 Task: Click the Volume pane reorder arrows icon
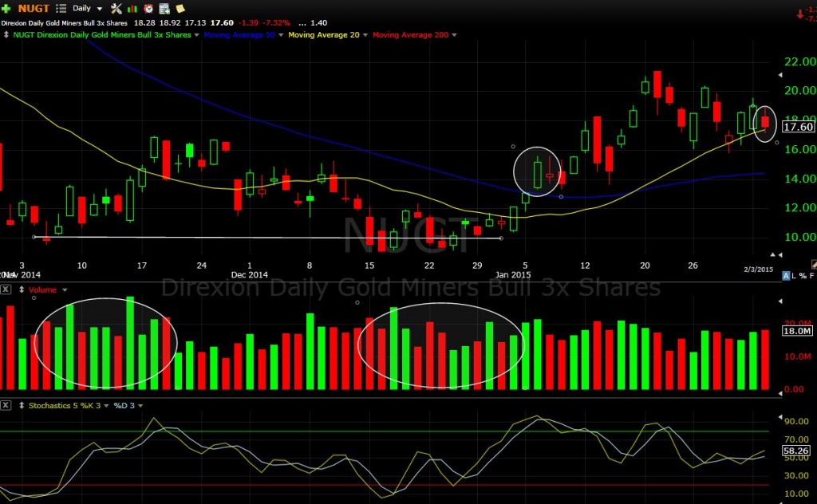pyautogui.click(x=22, y=289)
